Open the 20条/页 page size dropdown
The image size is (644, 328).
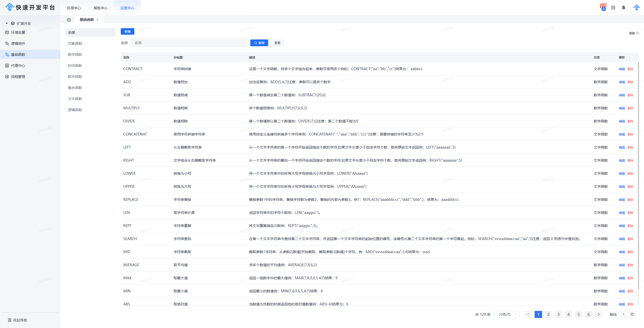pos(507,314)
